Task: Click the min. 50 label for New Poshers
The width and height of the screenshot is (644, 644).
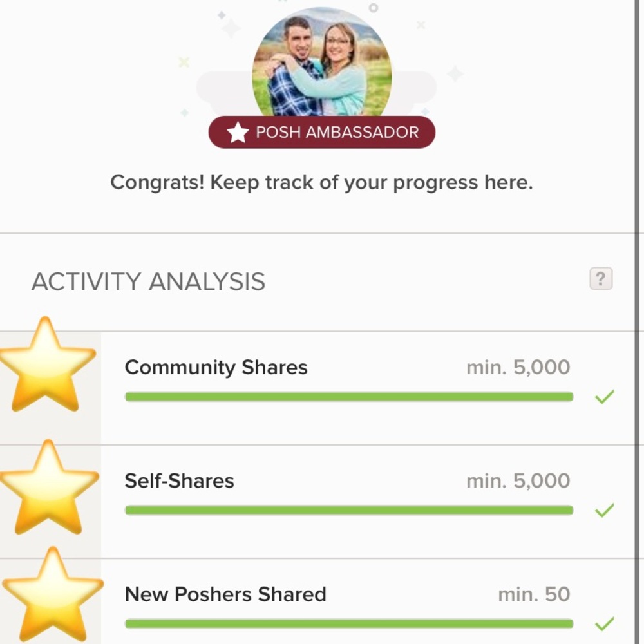Action: point(534,594)
